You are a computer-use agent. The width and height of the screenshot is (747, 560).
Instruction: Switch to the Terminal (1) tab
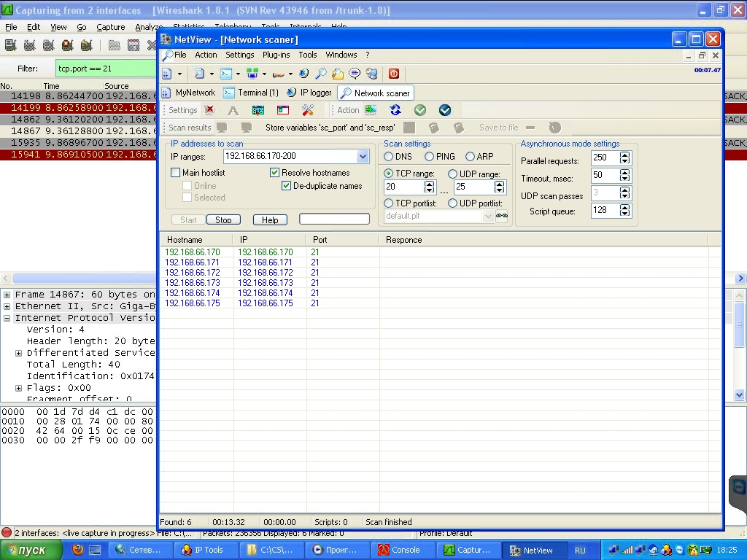[x=251, y=93]
